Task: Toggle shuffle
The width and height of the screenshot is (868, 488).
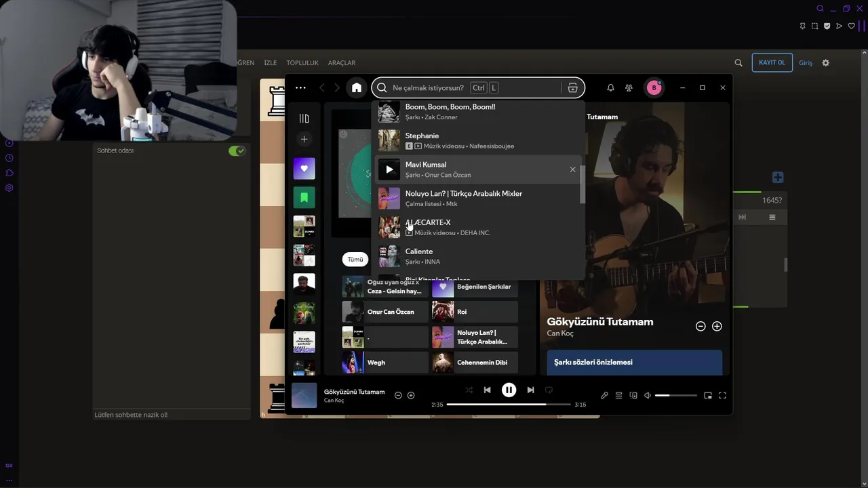Action: 469,390
